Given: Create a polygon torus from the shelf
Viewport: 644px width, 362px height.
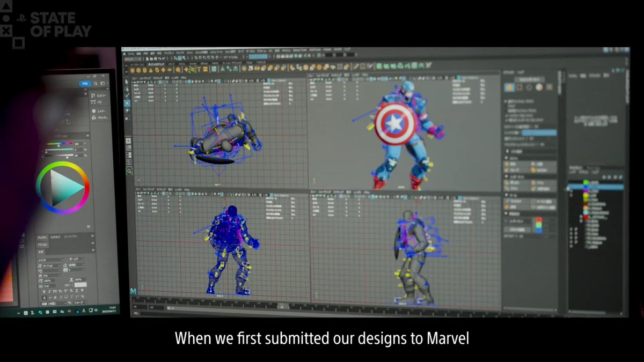Looking at the screenshot, I should tap(157, 70).
